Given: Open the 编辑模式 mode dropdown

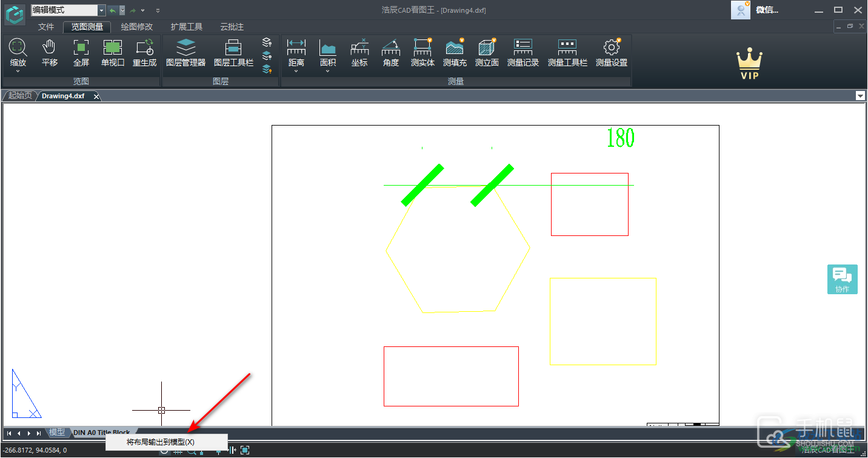Looking at the screenshot, I should coord(101,10).
